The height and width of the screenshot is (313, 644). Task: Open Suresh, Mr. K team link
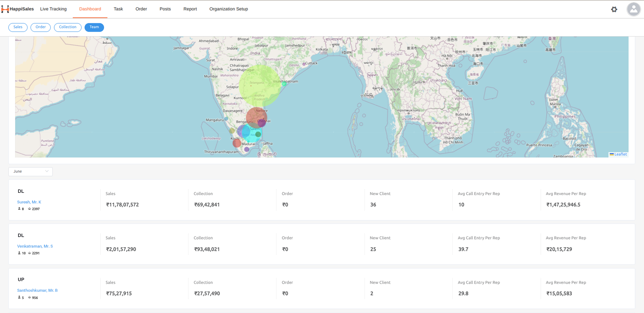click(29, 202)
